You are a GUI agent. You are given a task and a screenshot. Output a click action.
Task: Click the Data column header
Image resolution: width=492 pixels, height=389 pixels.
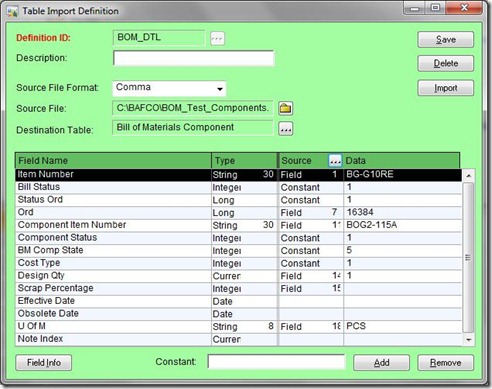pyautogui.click(x=401, y=161)
